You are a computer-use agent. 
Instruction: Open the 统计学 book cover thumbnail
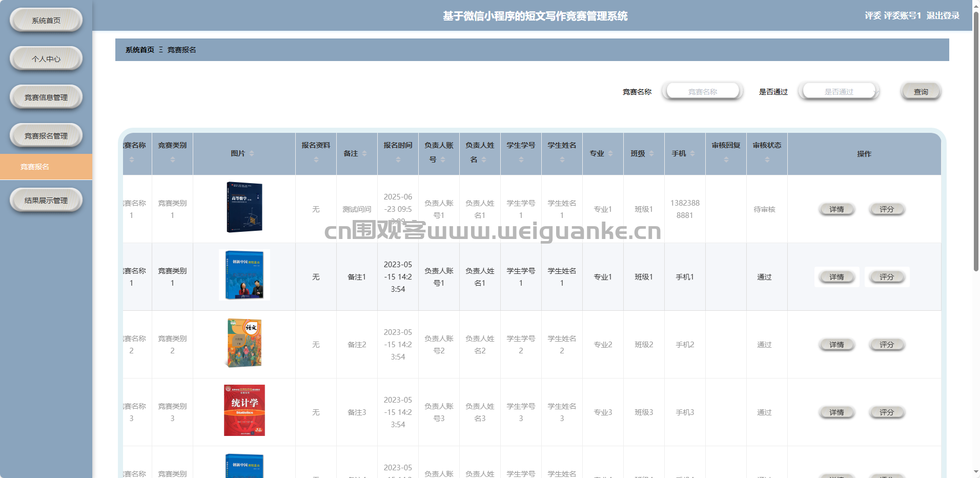coord(244,410)
